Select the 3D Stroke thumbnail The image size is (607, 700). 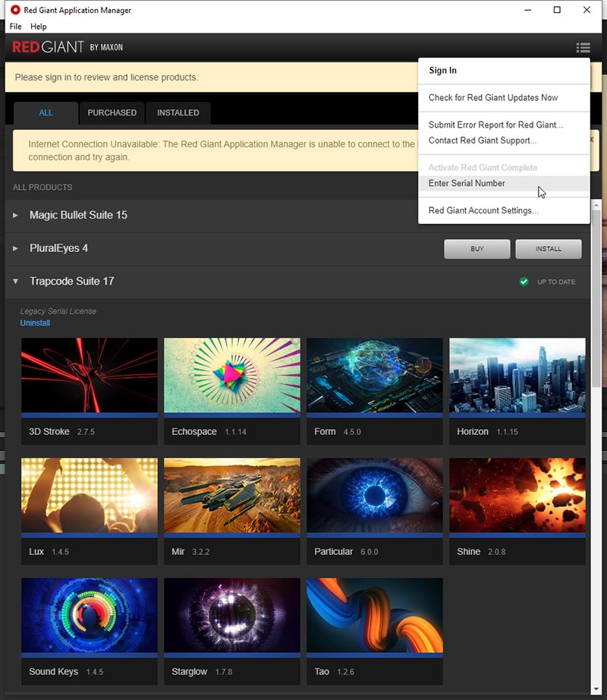click(x=90, y=375)
